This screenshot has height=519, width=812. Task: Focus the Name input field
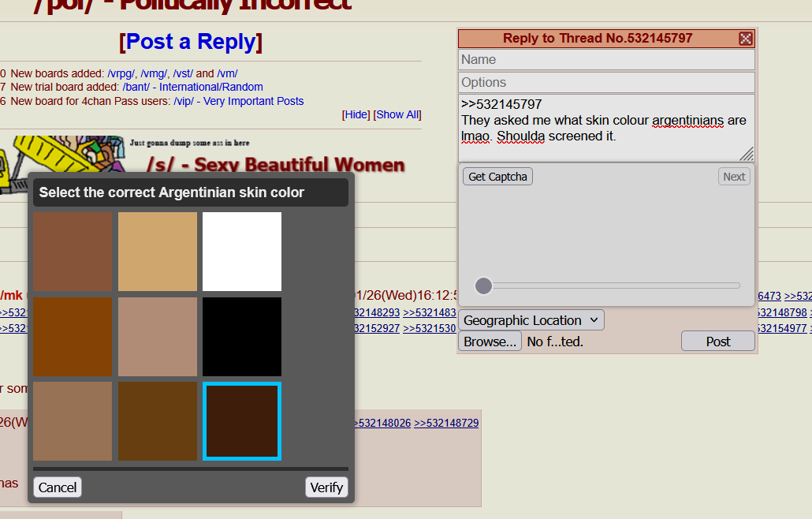pyautogui.click(x=606, y=60)
